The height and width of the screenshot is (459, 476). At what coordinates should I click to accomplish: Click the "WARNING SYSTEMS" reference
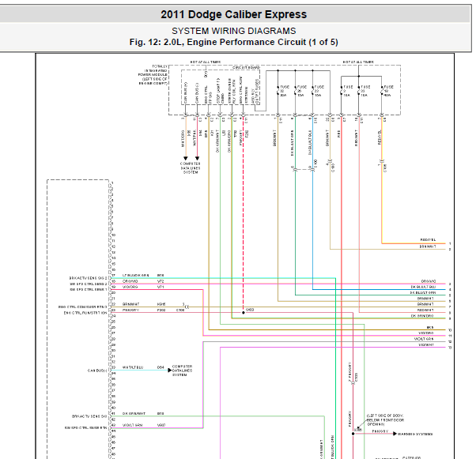pyautogui.click(x=415, y=435)
